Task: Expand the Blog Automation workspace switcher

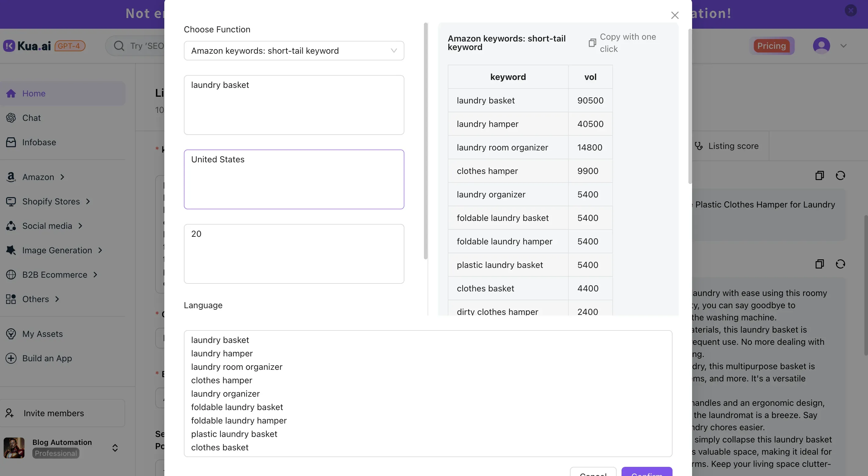Action: [x=115, y=448]
